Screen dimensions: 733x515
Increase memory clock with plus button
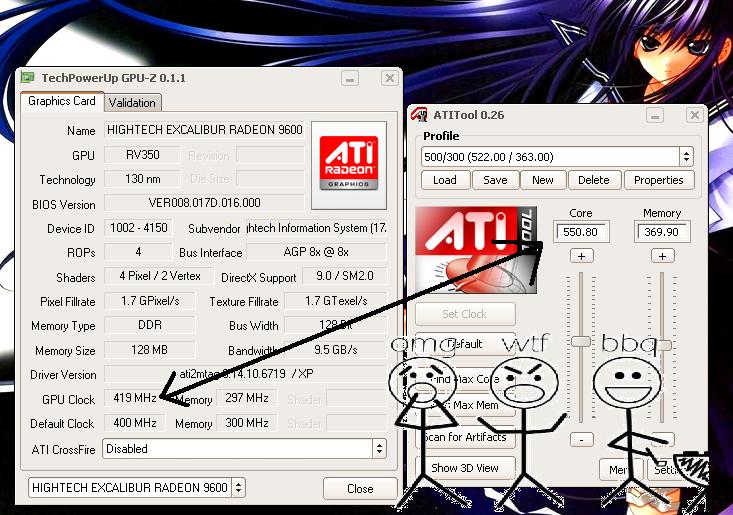click(662, 256)
